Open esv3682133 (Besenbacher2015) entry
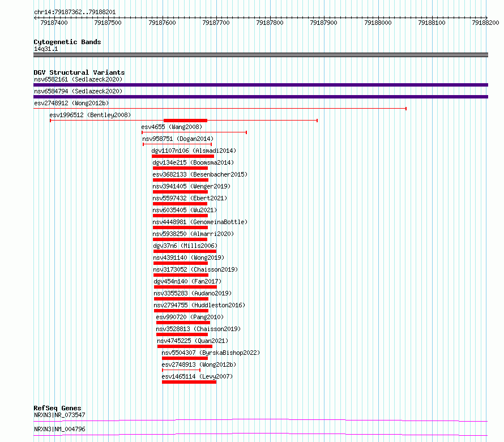This screenshot has width=504, height=442. tap(200, 174)
